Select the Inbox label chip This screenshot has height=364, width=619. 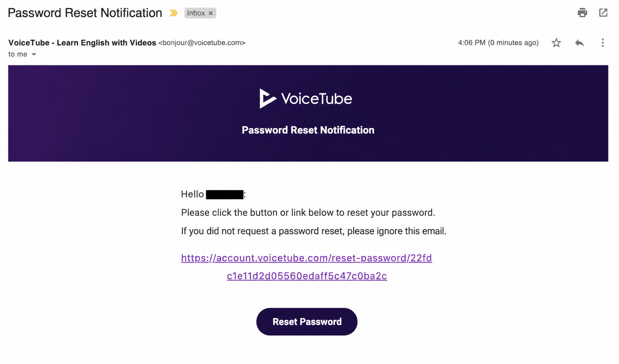click(200, 13)
